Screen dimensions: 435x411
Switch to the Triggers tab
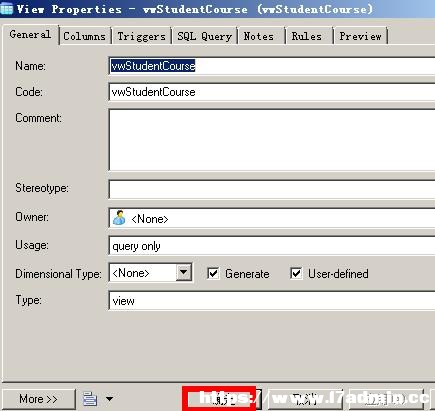coord(141,36)
